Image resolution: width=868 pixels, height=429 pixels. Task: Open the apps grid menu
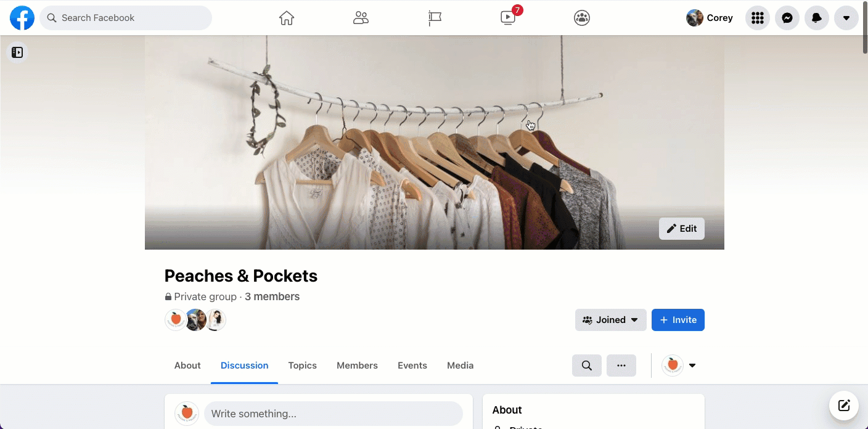click(758, 18)
